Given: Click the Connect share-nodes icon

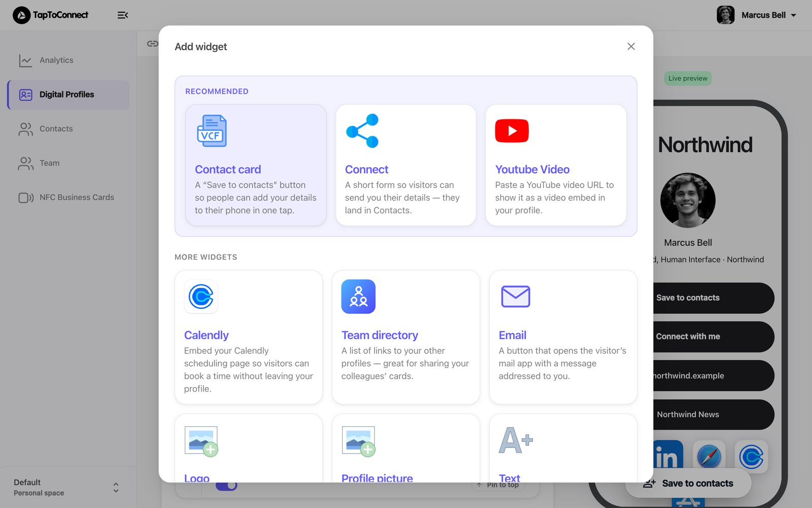Looking at the screenshot, I should (362, 131).
